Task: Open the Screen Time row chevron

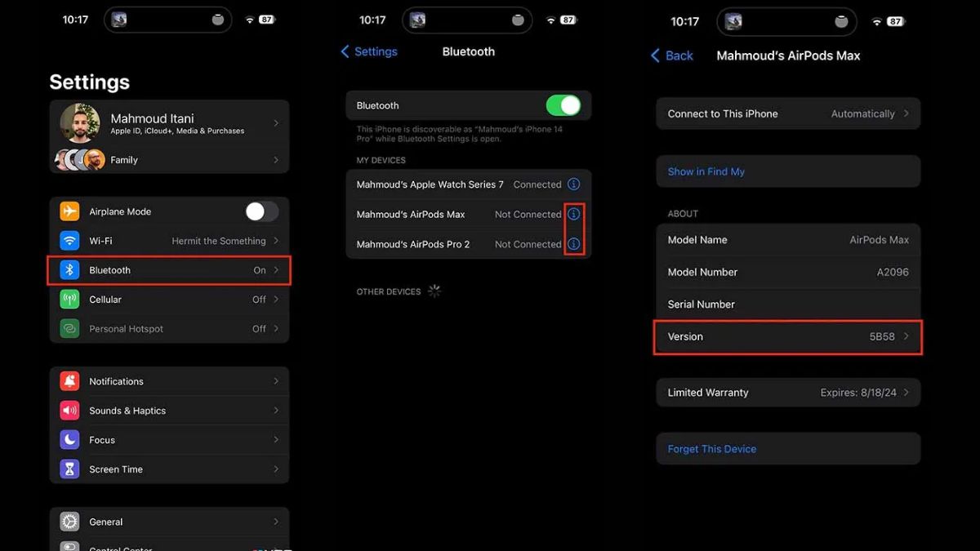Action: tap(276, 469)
